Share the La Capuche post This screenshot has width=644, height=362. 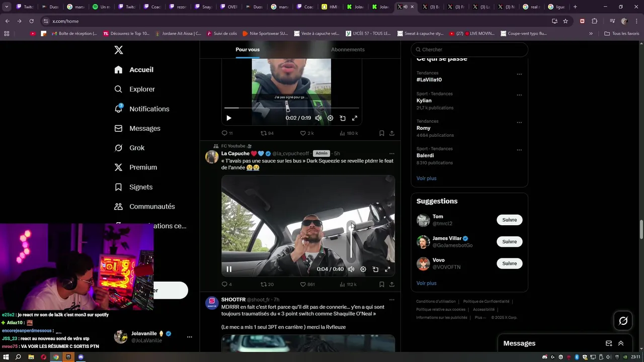point(392,285)
